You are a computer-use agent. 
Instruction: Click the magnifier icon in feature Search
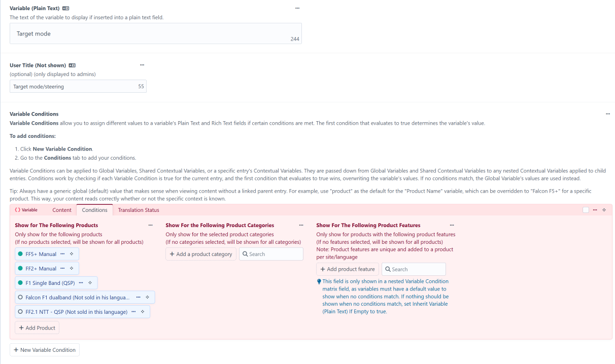pos(388,269)
